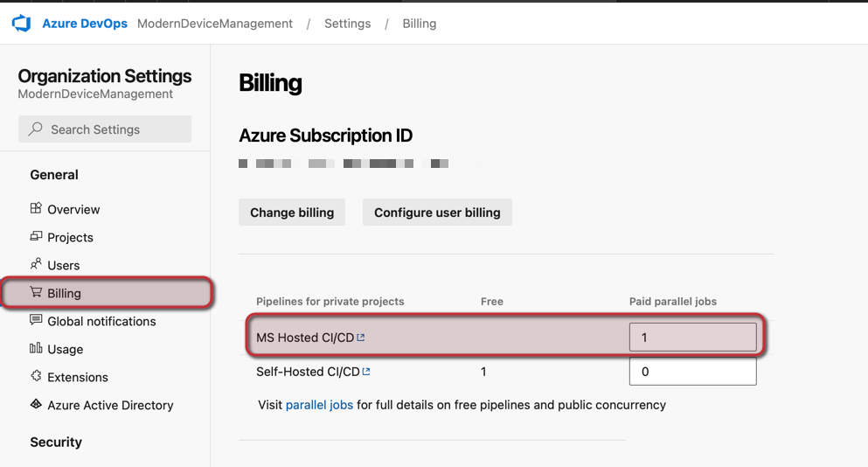Screen dimensions: 868x467
Task: Go to ModernDeviceManagement breadcrumb
Action: [215, 24]
